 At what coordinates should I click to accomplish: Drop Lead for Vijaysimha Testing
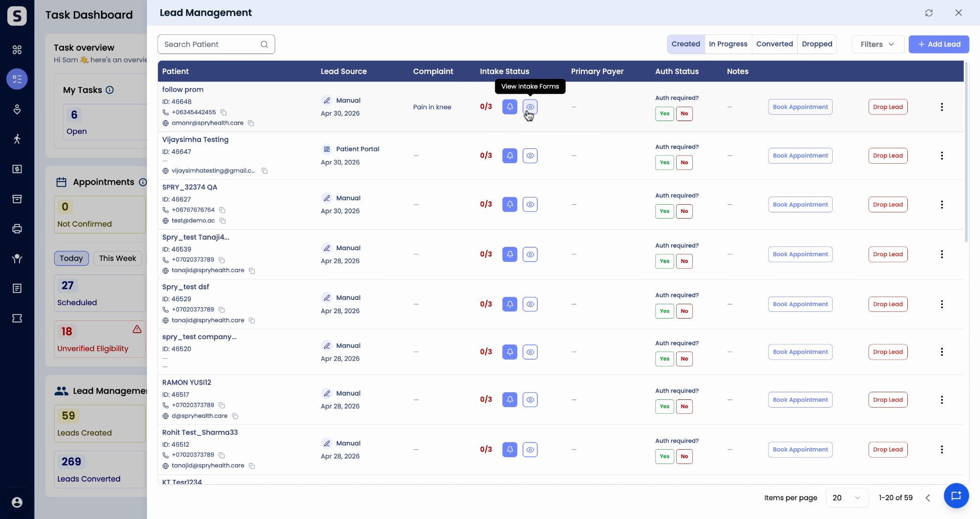tap(888, 156)
